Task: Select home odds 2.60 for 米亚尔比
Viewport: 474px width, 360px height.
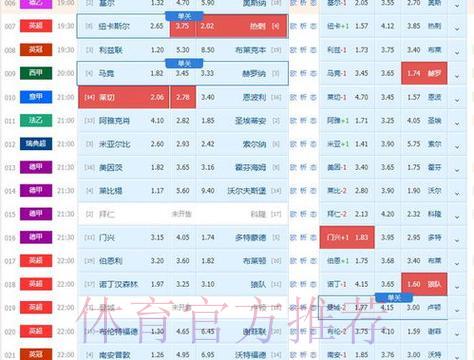Action: point(157,144)
